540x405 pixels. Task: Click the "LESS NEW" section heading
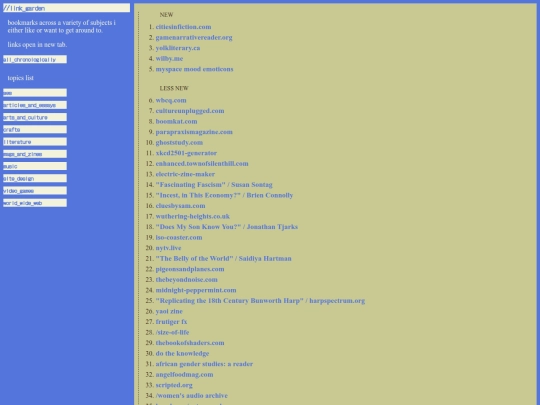point(174,88)
